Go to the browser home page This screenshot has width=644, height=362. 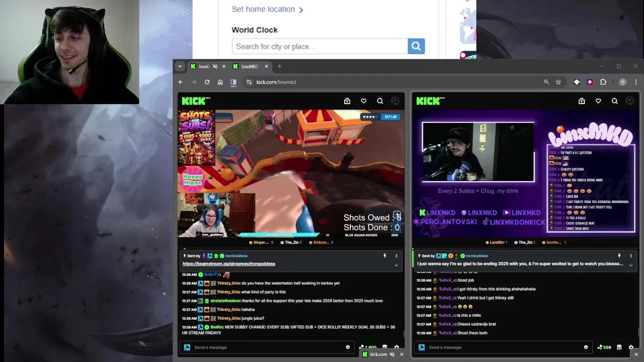220,82
